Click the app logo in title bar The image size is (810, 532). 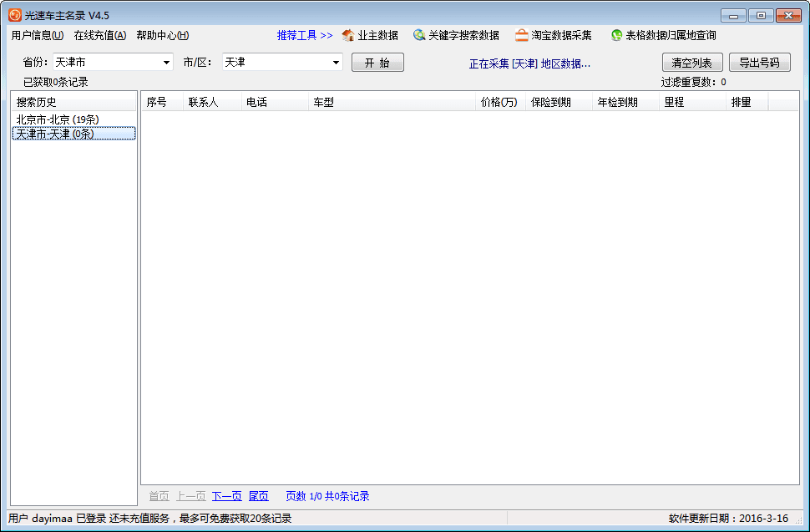point(15,15)
